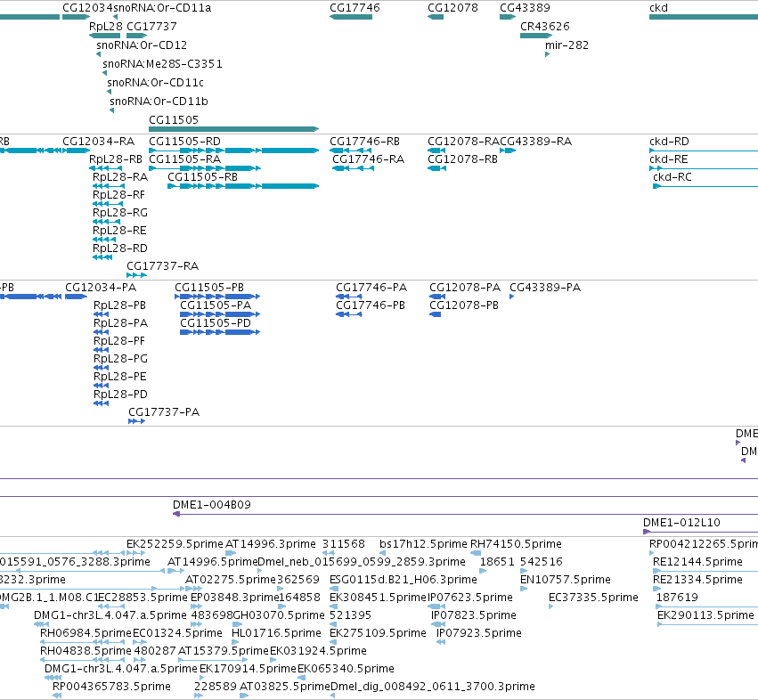Select the snoRNA:Or-CD12 feature label

(142, 45)
